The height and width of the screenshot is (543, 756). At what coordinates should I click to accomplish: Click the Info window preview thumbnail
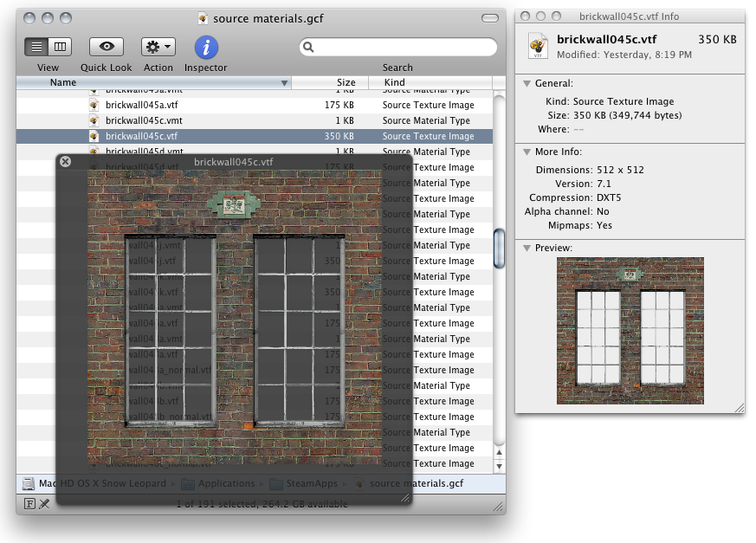[x=630, y=330]
